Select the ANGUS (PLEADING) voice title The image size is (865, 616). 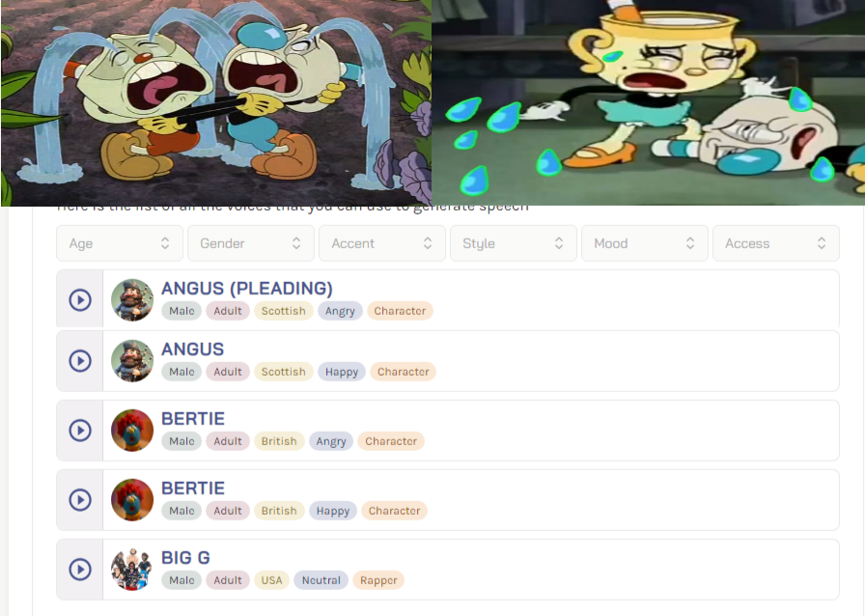pos(246,288)
